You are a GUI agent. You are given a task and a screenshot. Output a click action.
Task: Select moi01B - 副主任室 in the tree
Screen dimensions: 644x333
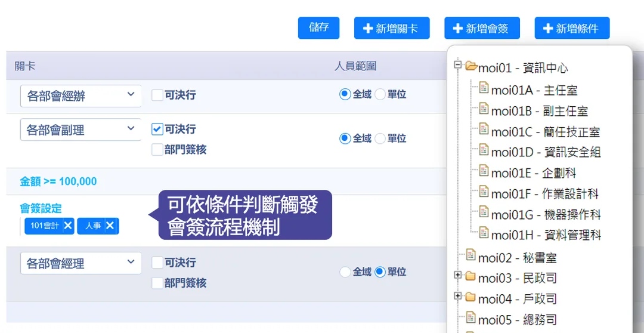click(x=540, y=110)
